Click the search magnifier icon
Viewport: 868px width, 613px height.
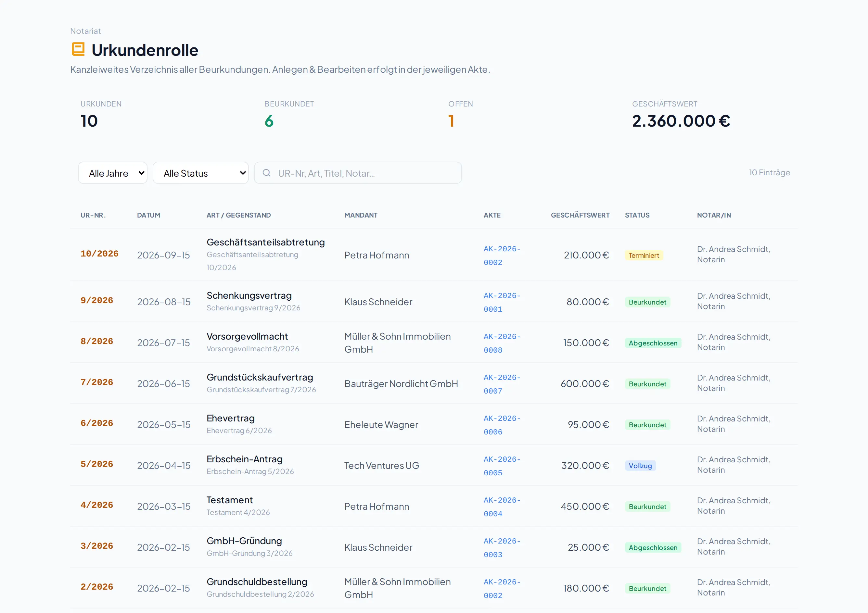266,173
